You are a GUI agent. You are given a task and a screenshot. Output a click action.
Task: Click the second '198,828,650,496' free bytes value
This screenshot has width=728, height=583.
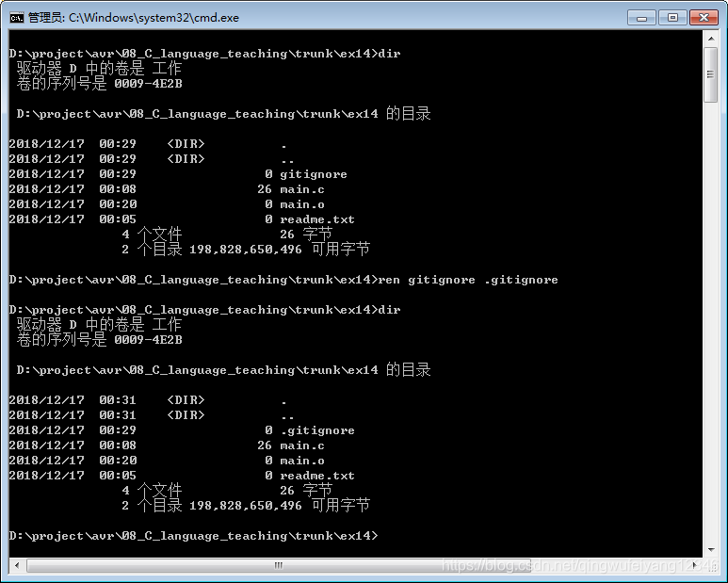(x=246, y=506)
